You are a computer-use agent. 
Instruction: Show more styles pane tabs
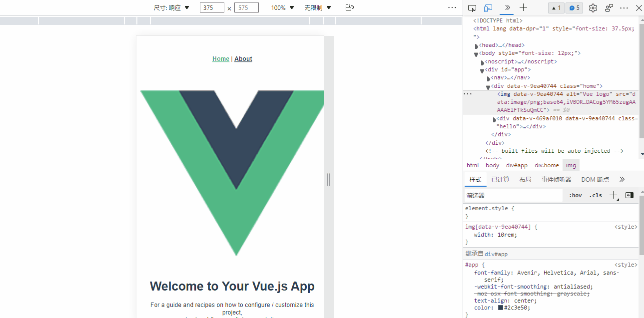click(x=622, y=179)
